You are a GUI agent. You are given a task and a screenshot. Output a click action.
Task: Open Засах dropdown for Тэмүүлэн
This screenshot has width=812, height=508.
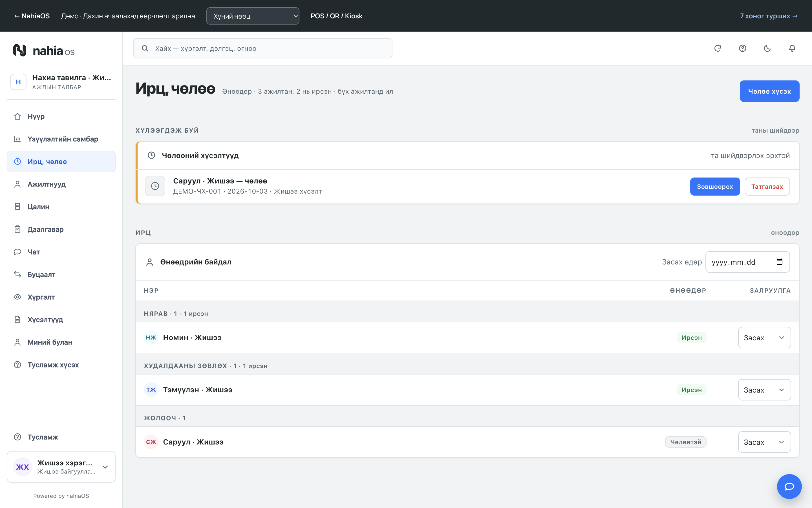tap(764, 390)
